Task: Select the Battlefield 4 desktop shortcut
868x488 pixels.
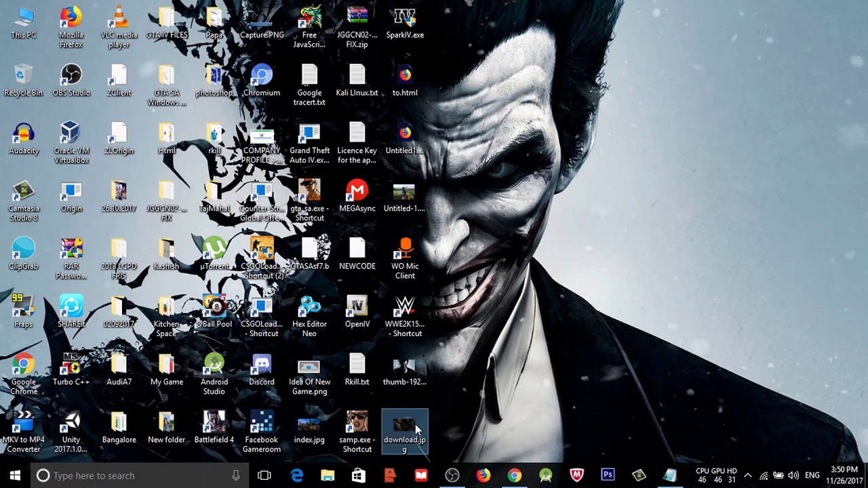Action: tap(214, 428)
